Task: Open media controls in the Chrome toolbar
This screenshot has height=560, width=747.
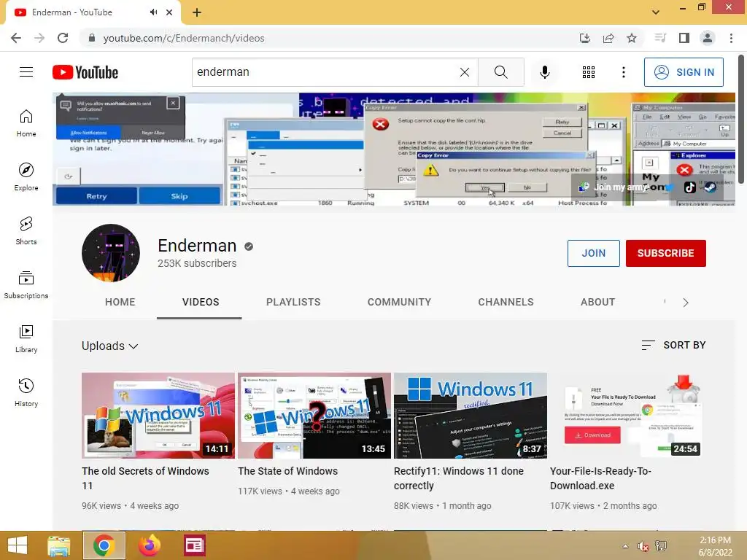Action: [x=660, y=38]
